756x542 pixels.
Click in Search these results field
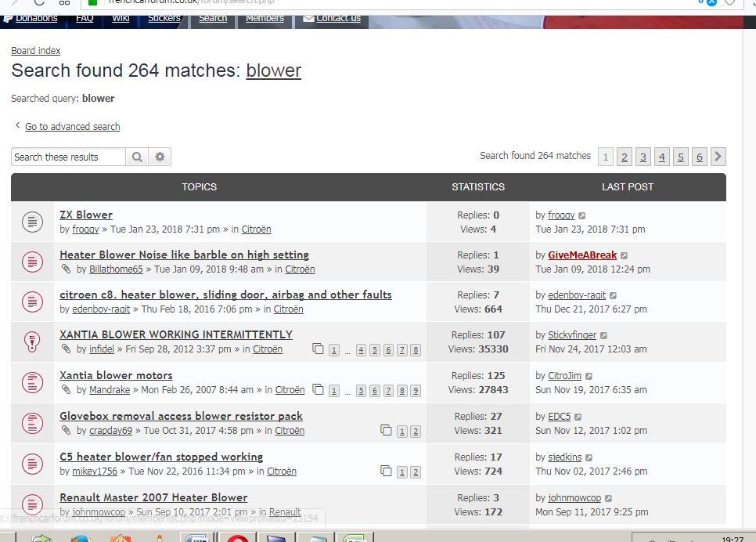(x=68, y=157)
